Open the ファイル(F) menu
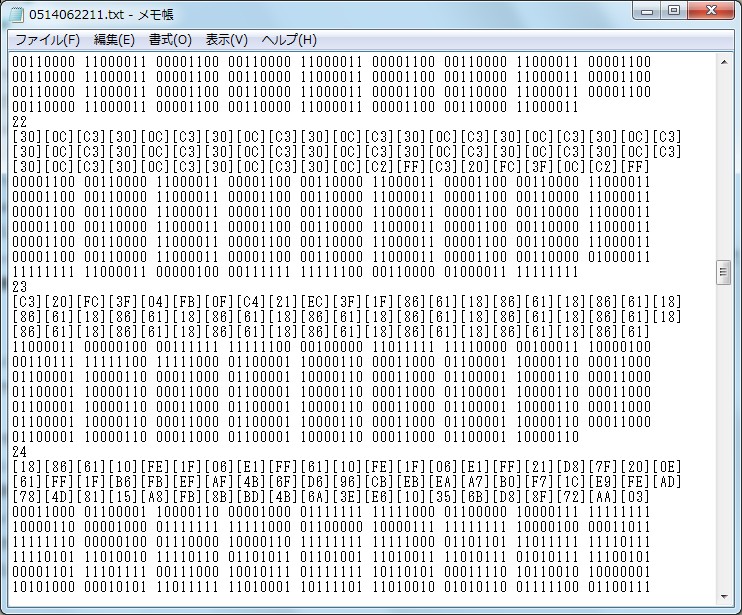Viewport: 742px width, 615px height. coord(47,40)
